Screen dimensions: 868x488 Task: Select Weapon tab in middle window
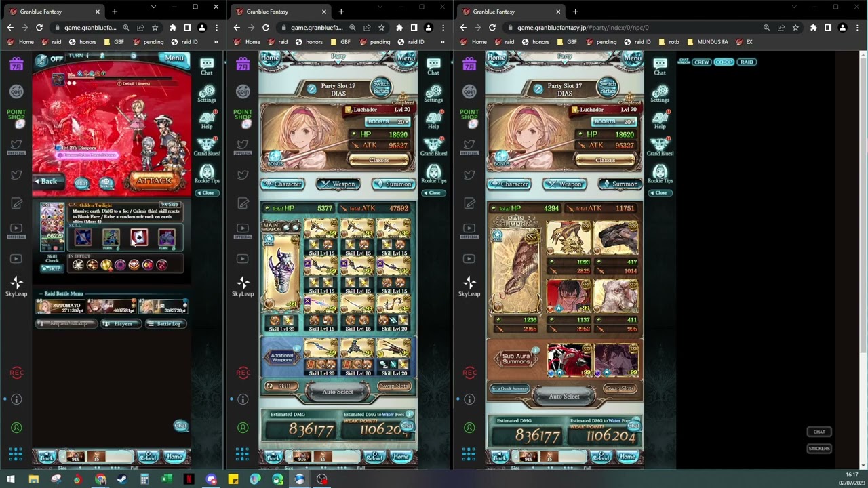coord(338,184)
